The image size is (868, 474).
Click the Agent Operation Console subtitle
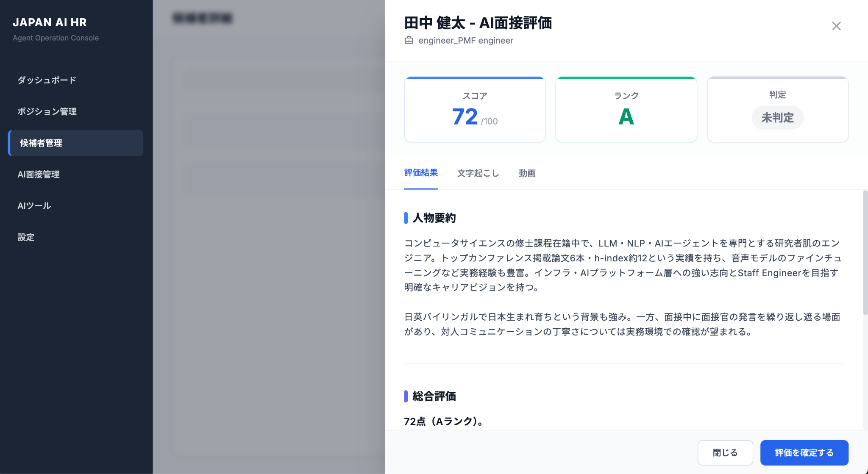(x=56, y=38)
